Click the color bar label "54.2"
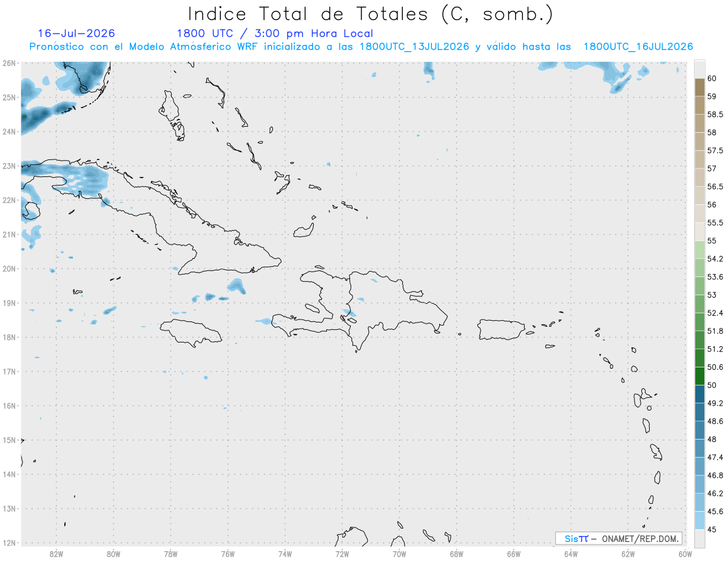This screenshot has width=728, height=562. (715, 259)
